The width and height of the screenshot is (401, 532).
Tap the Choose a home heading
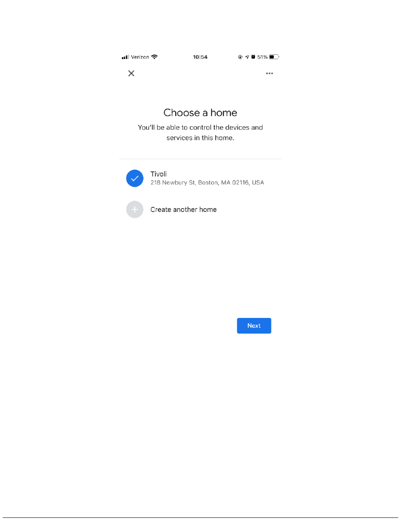coord(200,113)
